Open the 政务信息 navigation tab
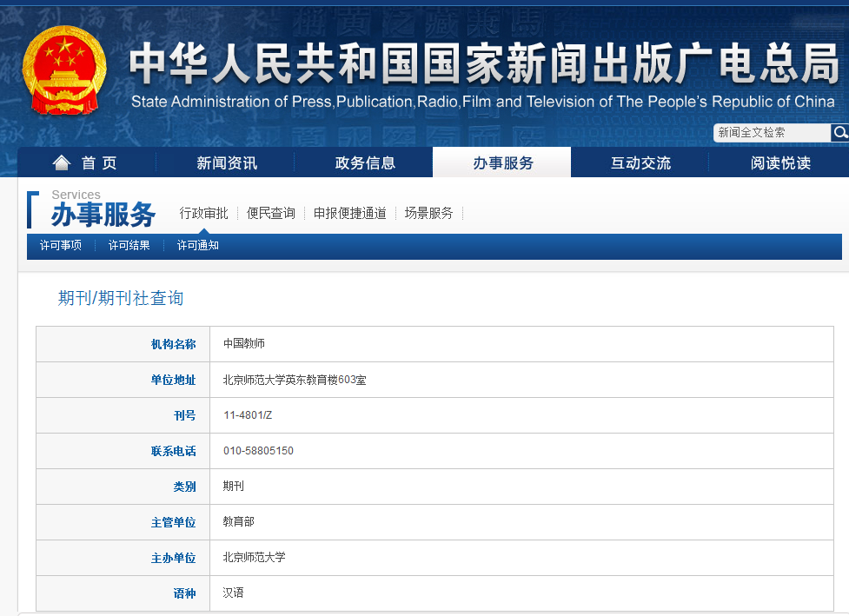 (x=365, y=162)
